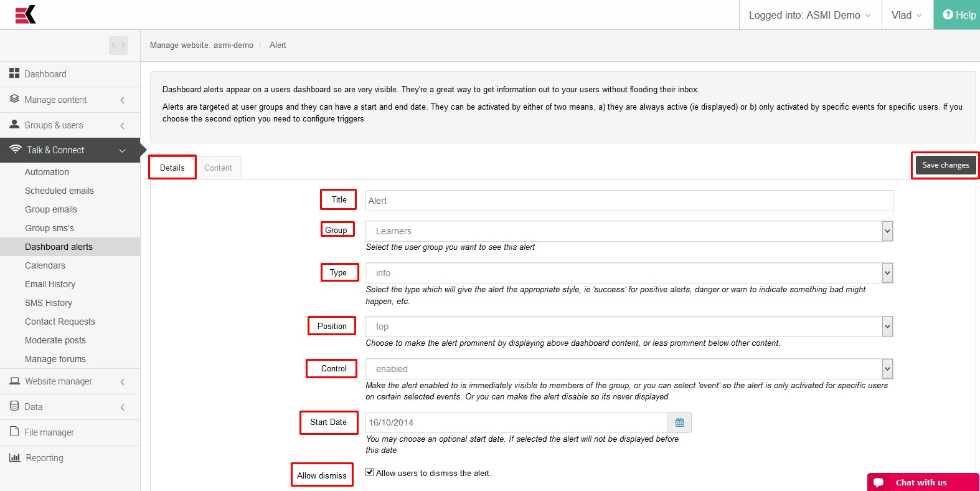Click the Groups & users person icon
This screenshot has height=491, width=980.
pyautogui.click(x=14, y=125)
